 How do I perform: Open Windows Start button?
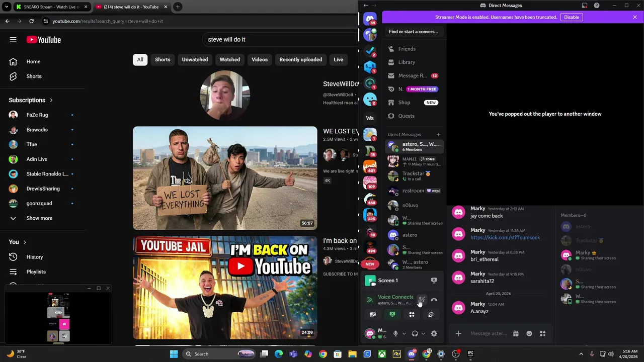click(174, 354)
